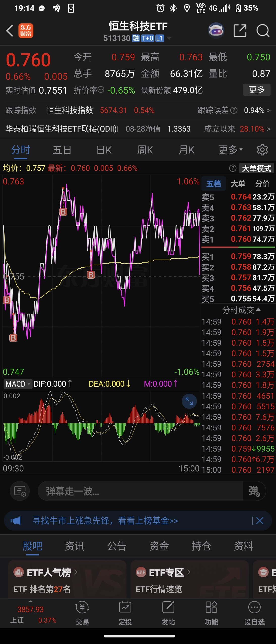Show 折价率 info icon
The image size is (276, 644).
click(x=101, y=90)
